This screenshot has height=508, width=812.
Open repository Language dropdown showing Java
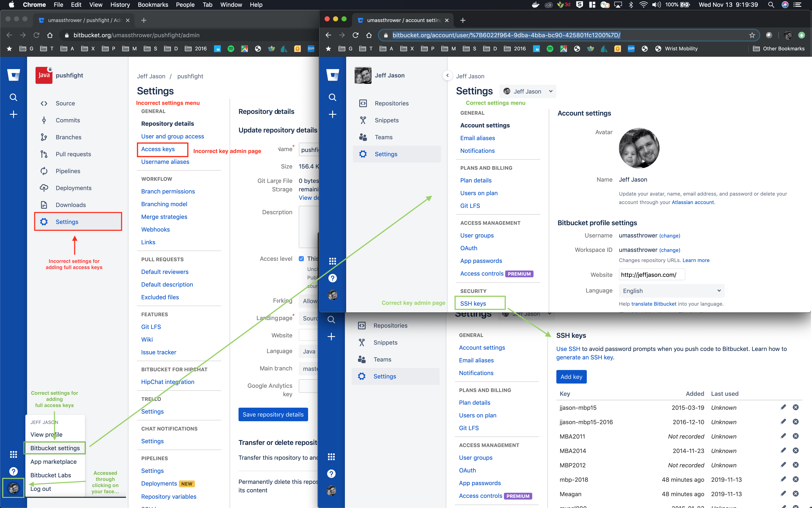coord(309,351)
